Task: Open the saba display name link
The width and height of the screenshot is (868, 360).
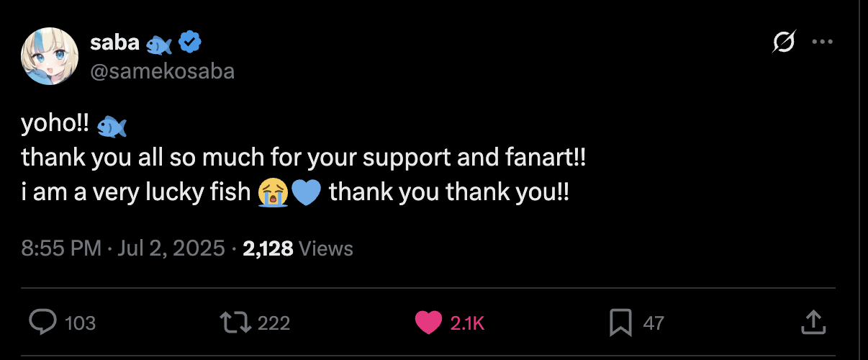Action: [x=114, y=43]
